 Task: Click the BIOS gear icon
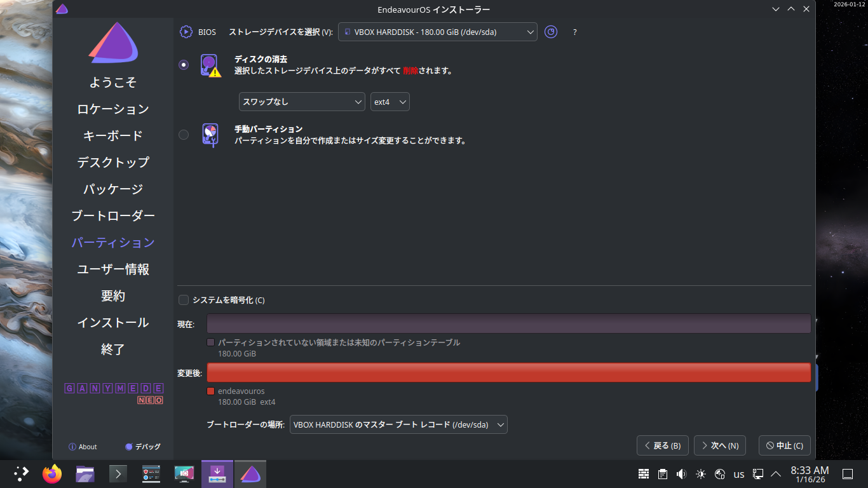[186, 32]
